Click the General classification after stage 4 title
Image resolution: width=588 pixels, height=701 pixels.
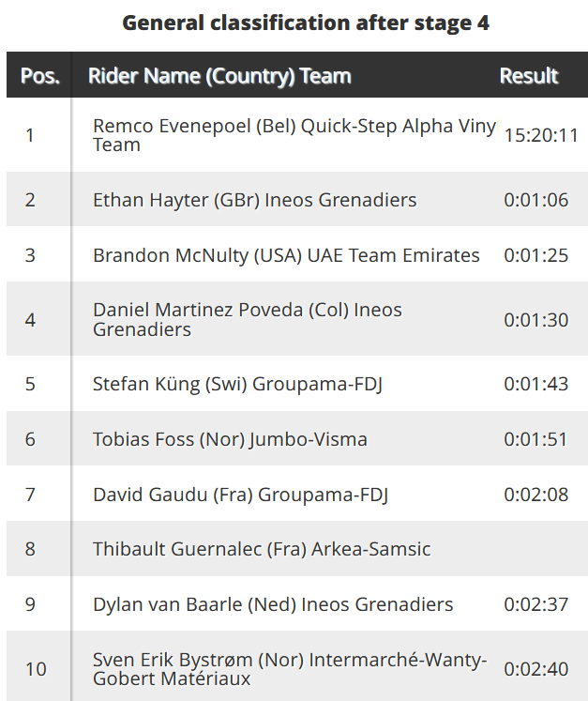(x=306, y=23)
